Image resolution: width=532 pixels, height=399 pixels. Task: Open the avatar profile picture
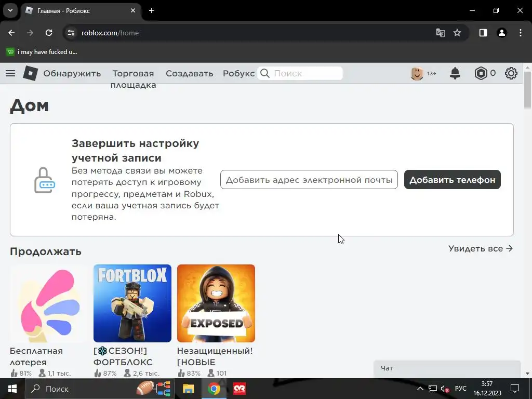pos(417,73)
